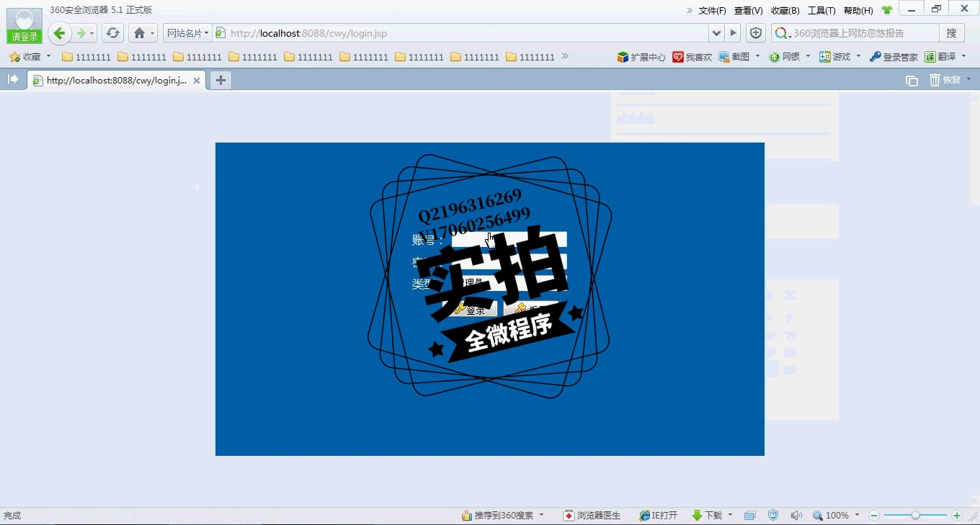Viewport: 980px width, 525px height.
Task: Toggle the sidebar panel arrow icon
Action: [x=13, y=79]
